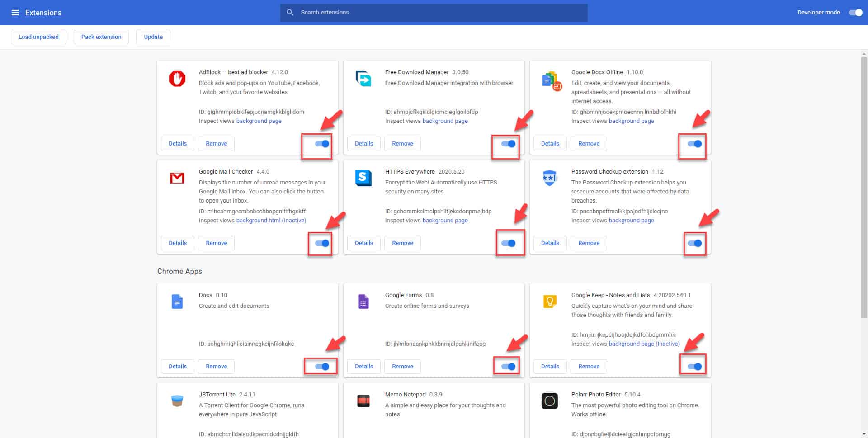Remove Free Download Manager
The image size is (868, 438).
[x=403, y=144]
